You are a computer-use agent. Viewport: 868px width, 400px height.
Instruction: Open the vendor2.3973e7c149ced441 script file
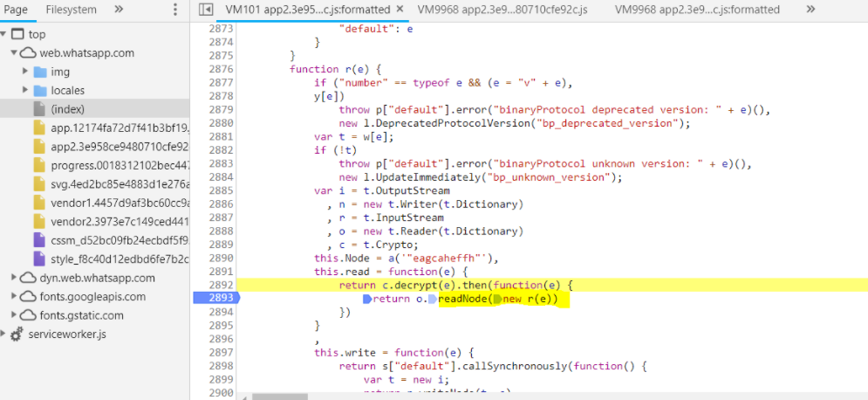120,222
